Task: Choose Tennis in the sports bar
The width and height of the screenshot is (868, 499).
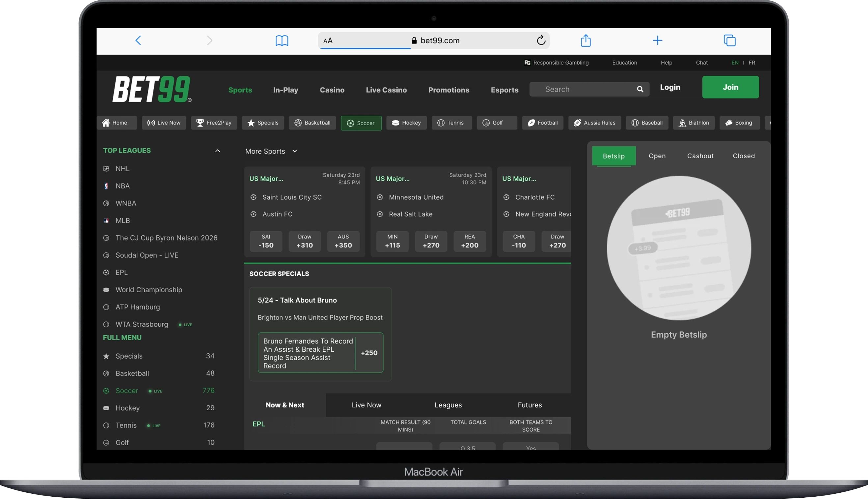Action: [452, 123]
